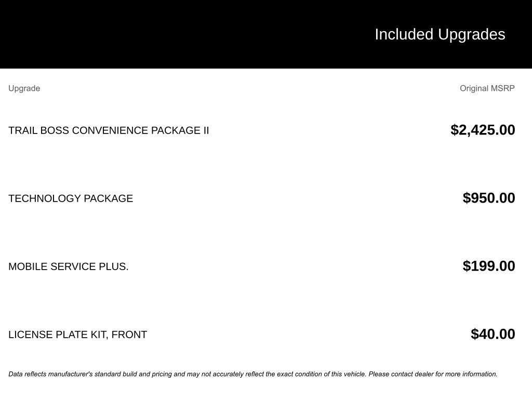
Task: Click the $199.00 price
Action: [x=489, y=266]
